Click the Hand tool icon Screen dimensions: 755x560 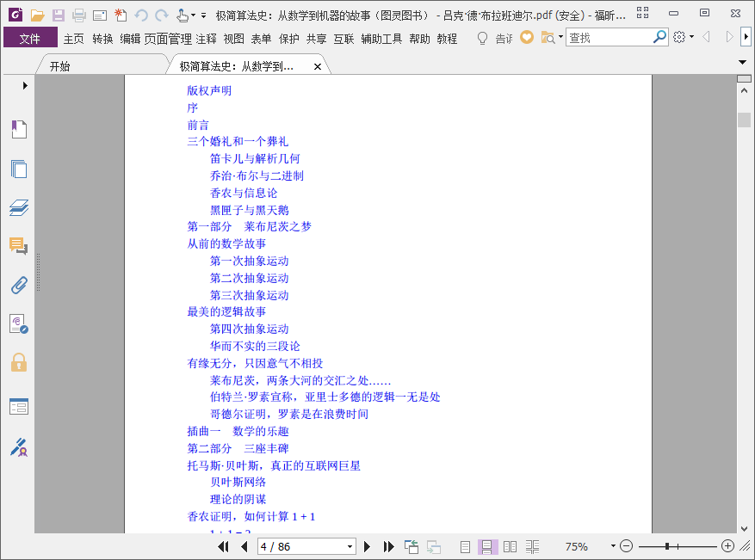[182, 15]
